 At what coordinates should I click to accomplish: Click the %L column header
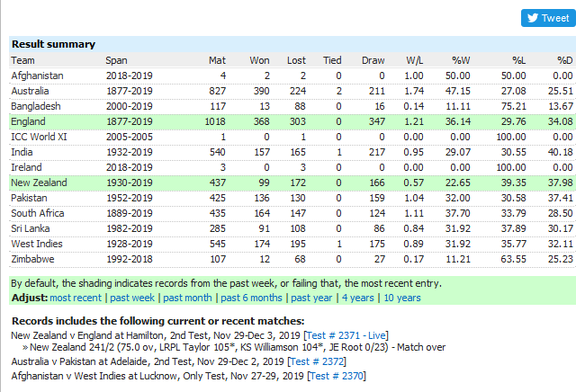pyautogui.click(x=518, y=60)
